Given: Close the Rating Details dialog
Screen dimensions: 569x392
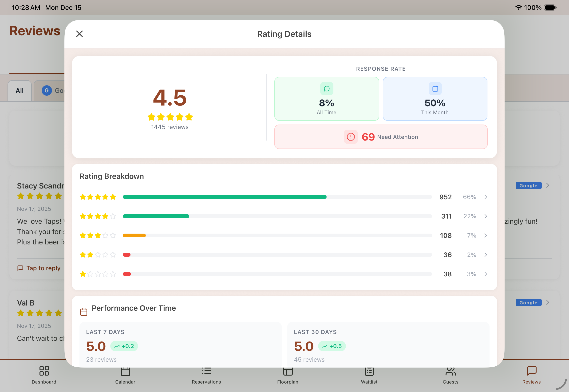Looking at the screenshot, I should [79, 34].
